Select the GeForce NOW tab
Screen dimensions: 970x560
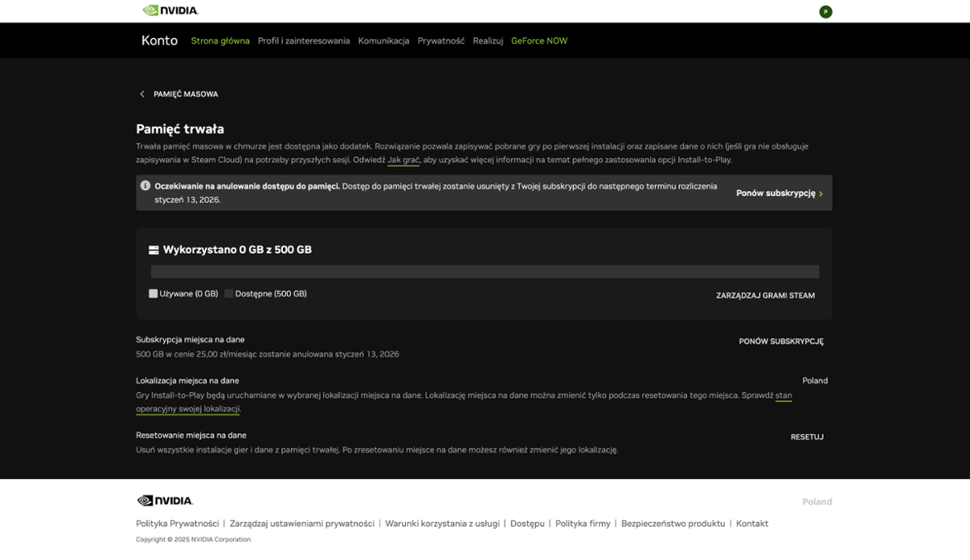pyautogui.click(x=539, y=41)
